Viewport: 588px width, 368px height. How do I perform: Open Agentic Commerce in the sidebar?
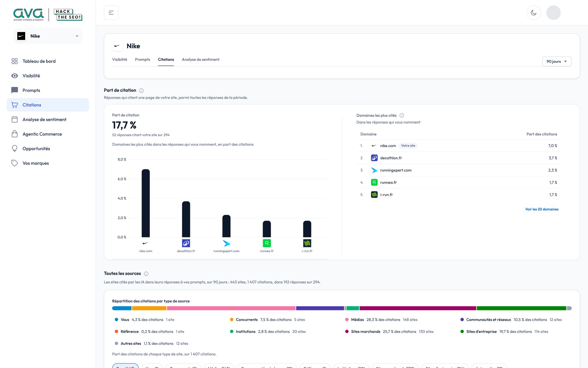[x=48, y=134]
